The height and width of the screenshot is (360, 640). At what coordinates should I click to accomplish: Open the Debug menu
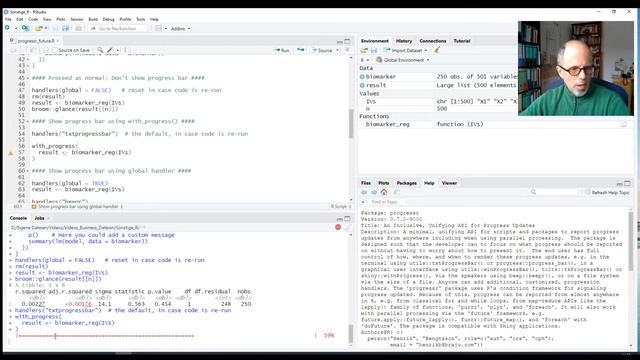[x=109, y=19]
